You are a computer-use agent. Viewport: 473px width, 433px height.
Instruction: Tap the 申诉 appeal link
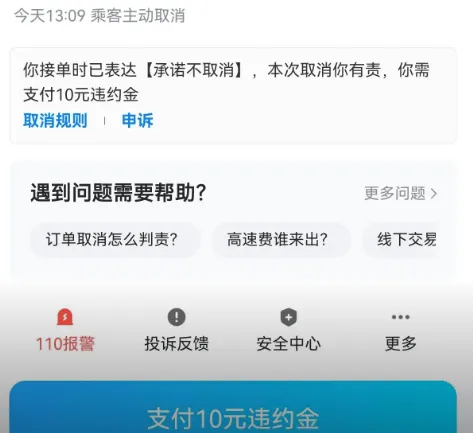[138, 120]
